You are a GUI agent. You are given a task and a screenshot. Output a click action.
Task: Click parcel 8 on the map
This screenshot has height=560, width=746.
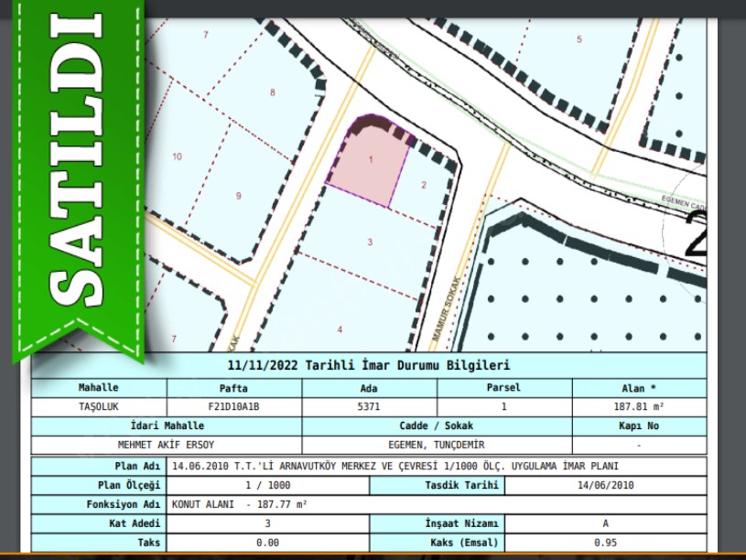pos(272,92)
